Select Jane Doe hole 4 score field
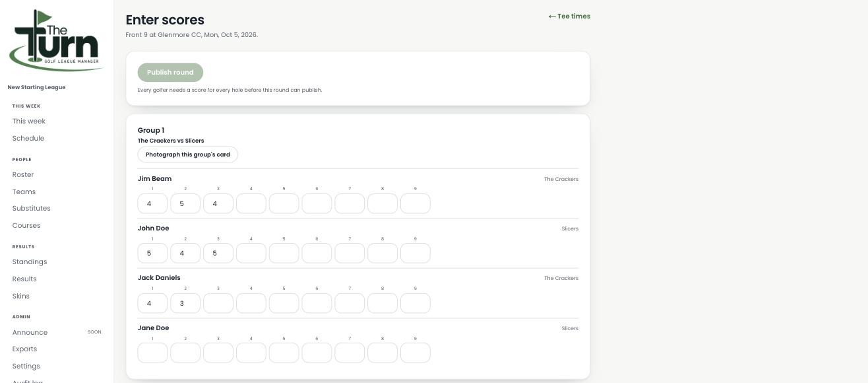This screenshot has width=868, height=383. pyautogui.click(x=251, y=353)
